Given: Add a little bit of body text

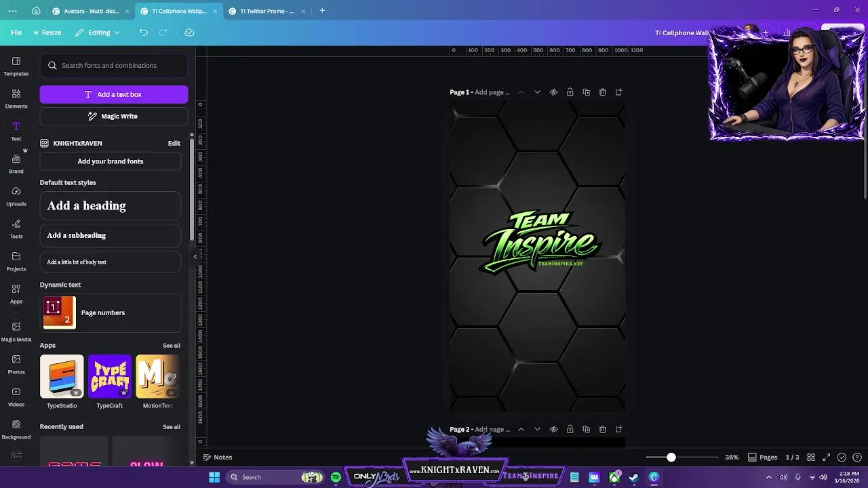Looking at the screenshot, I should (111, 262).
